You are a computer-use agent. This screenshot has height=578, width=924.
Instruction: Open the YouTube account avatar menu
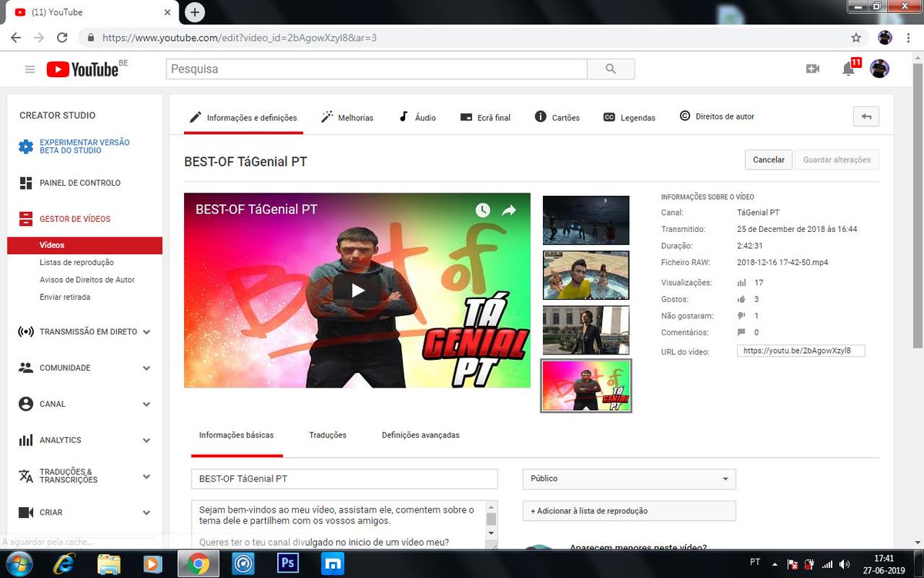(879, 69)
